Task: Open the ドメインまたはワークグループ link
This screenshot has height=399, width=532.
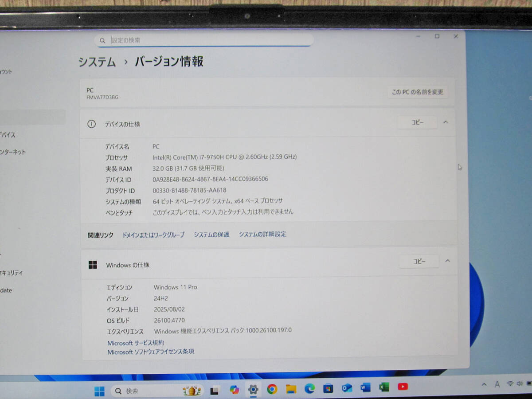Action: [153, 235]
